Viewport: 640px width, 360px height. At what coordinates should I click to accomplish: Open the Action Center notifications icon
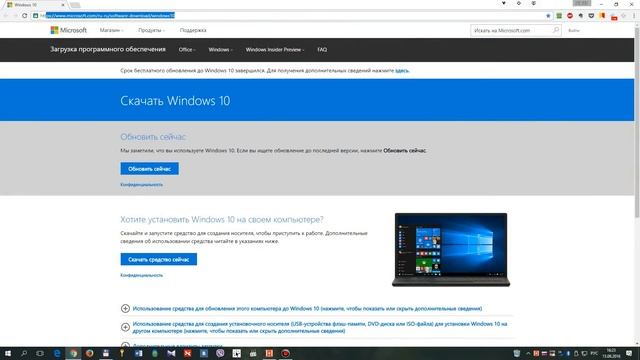[x=629, y=353]
